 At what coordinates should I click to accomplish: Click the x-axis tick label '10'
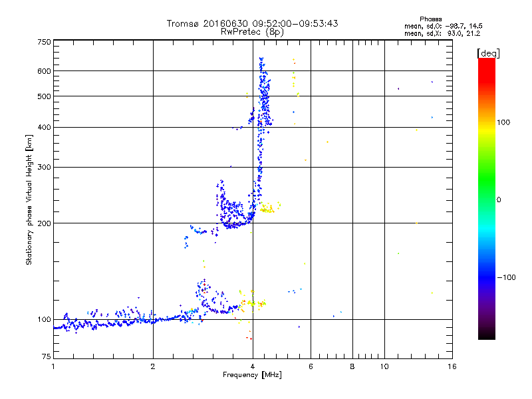384,366
